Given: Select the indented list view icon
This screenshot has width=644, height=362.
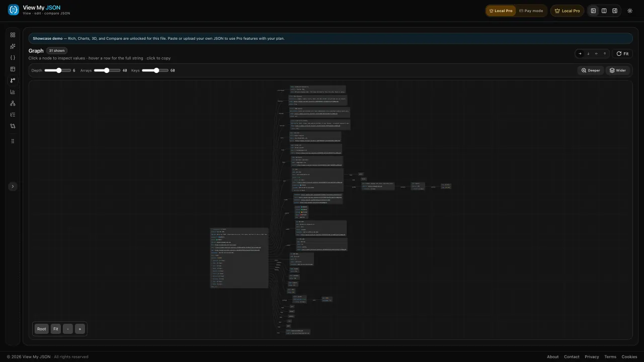Looking at the screenshot, I should tap(13, 115).
